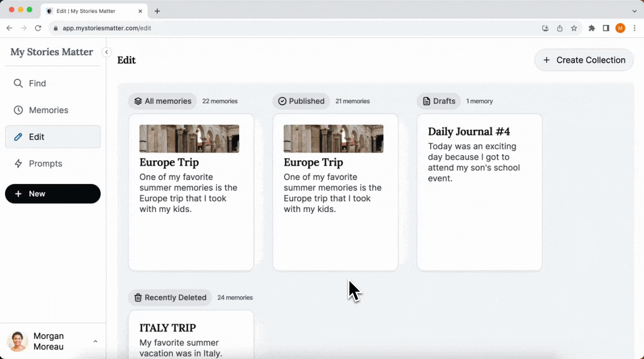Click the checkmark circle icon on Published

click(282, 101)
